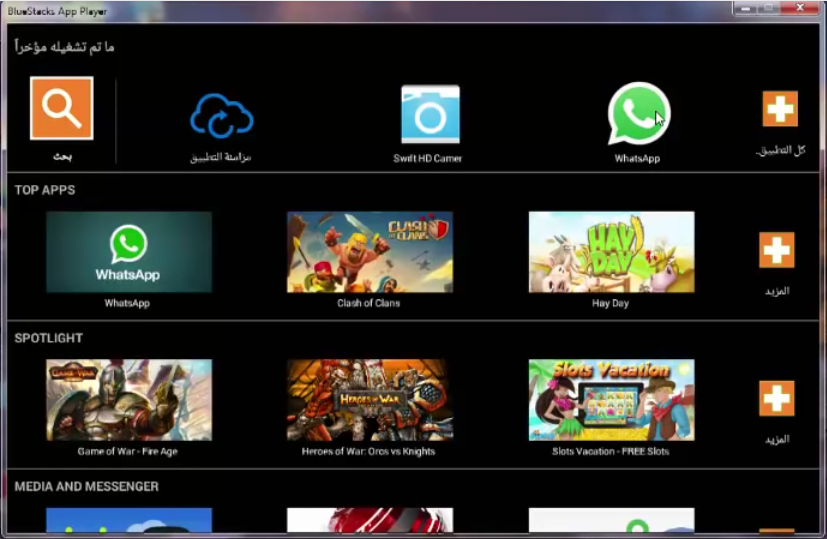The image size is (827, 539).
Task: Open the orange search icon
Action: (x=62, y=108)
